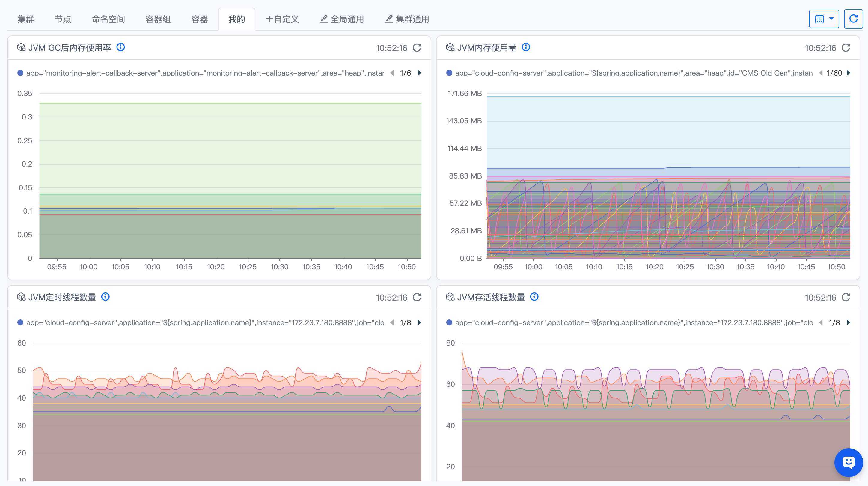Go to next legend page of 1/60
The height and width of the screenshot is (486, 868).
point(849,73)
